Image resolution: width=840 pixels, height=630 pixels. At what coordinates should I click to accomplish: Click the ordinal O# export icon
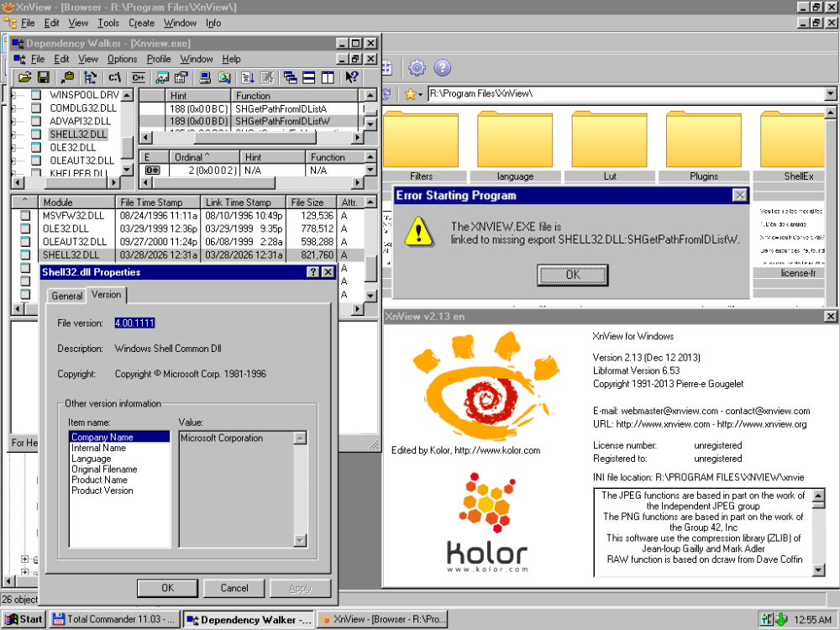153,171
